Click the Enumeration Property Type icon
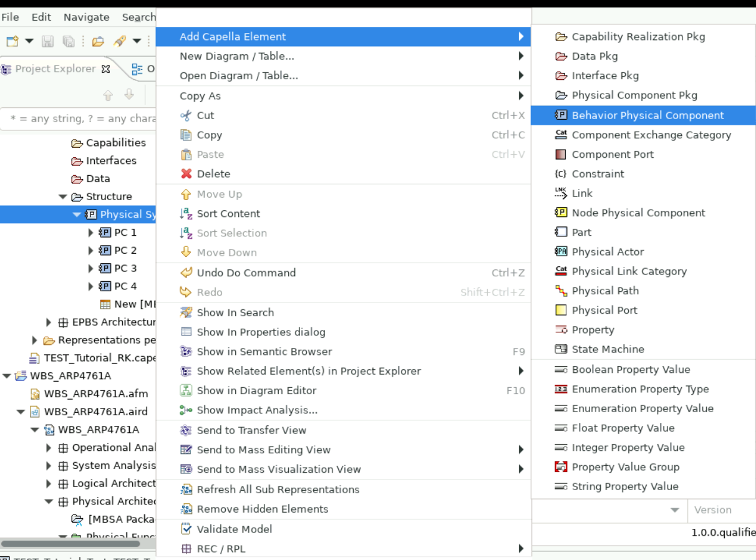The image size is (756, 560). coord(561,389)
